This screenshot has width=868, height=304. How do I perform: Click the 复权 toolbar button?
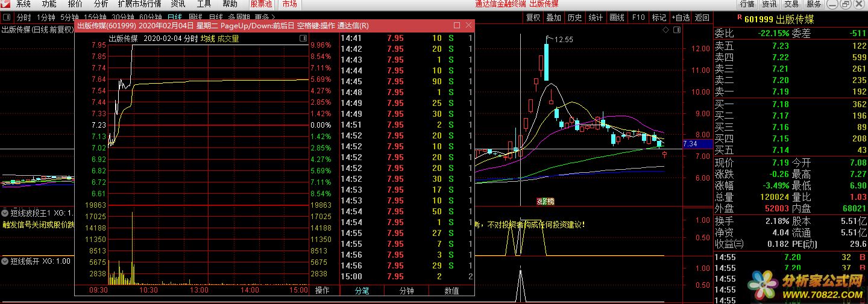click(533, 17)
